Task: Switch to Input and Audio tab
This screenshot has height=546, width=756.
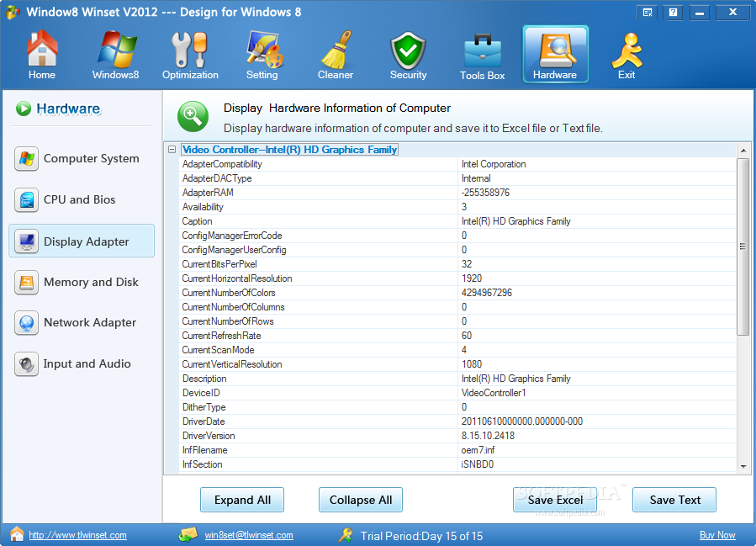Action: (x=82, y=364)
